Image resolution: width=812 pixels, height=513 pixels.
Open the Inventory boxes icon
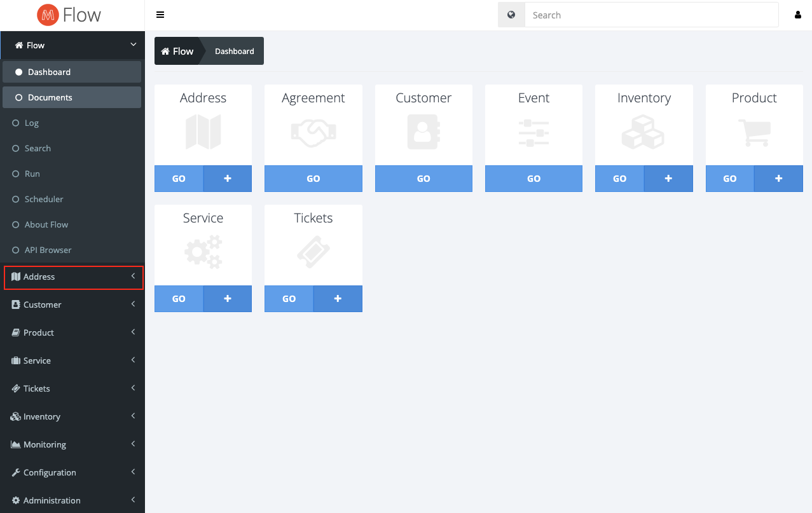643,133
